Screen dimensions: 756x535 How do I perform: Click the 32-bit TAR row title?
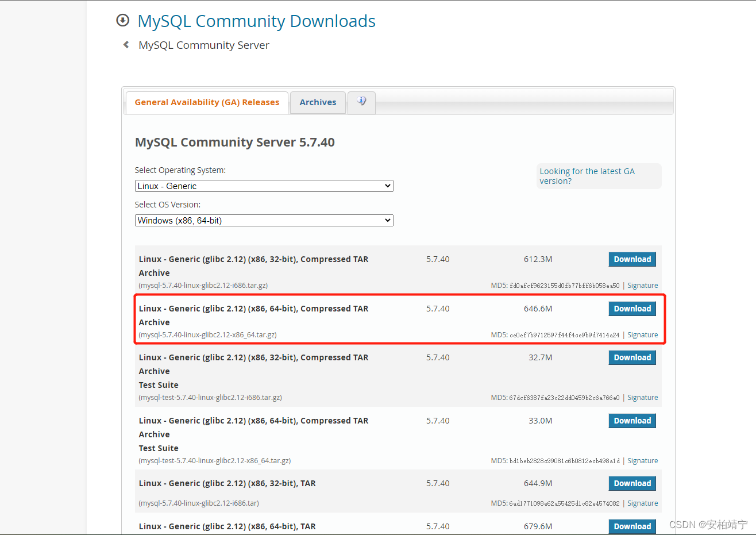click(x=227, y=483)
